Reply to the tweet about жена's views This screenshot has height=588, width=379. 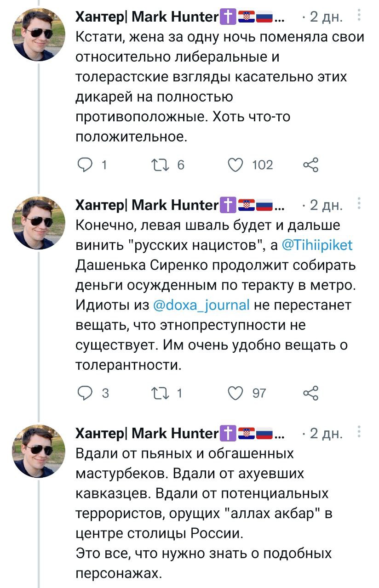pos(84,164)
